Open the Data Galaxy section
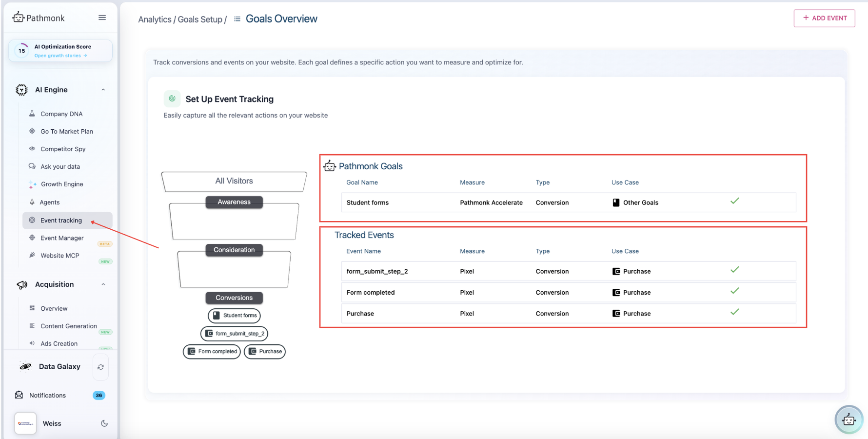Viewport: 868px width, 439px height. pyautogui.click(x=59, y=366)
